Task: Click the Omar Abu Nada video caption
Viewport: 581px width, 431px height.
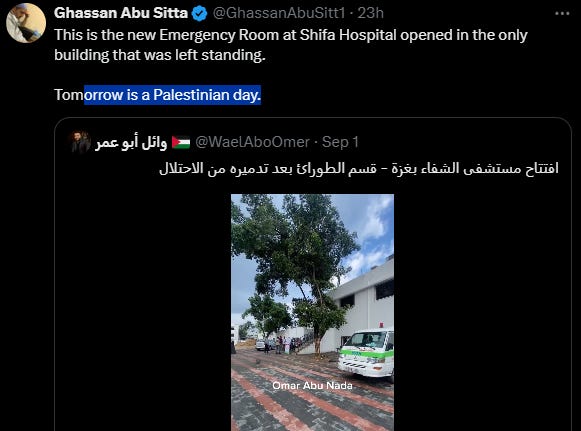Action: coord(312,385)
